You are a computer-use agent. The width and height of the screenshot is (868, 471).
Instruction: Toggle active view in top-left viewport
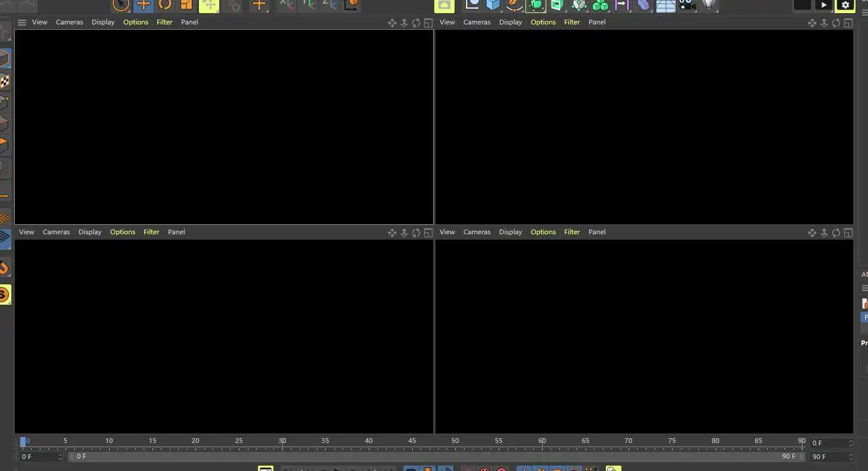tap(428, 23)
